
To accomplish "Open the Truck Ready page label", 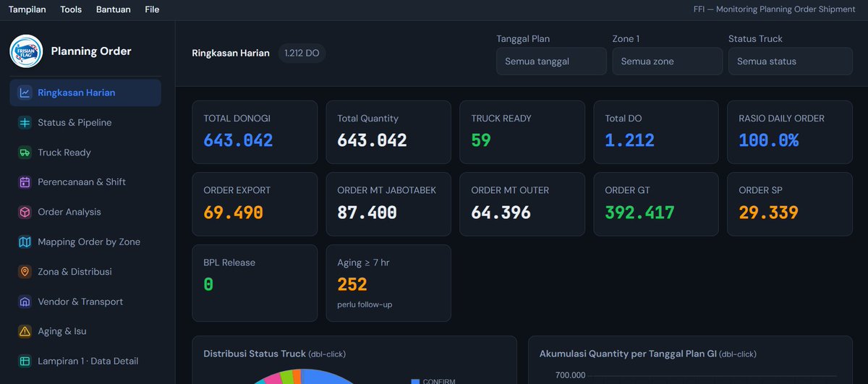I will pyautogui.click(x=64, y=153).
